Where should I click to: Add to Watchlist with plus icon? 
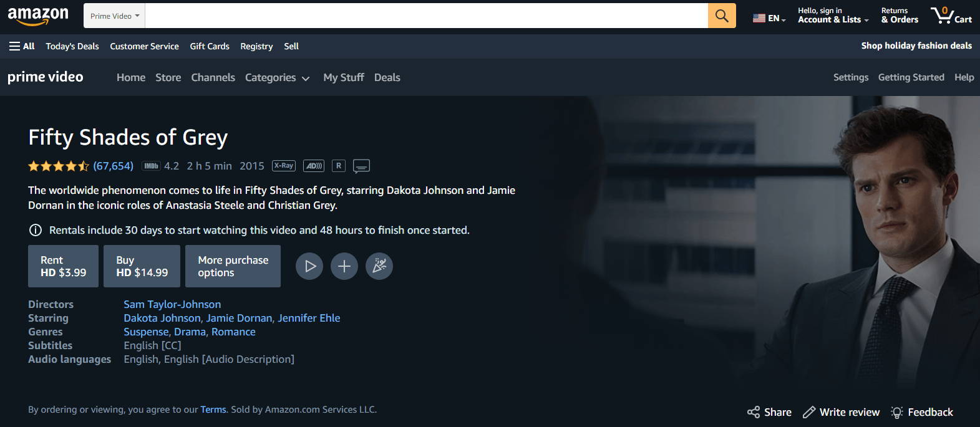tap(344, 266)
